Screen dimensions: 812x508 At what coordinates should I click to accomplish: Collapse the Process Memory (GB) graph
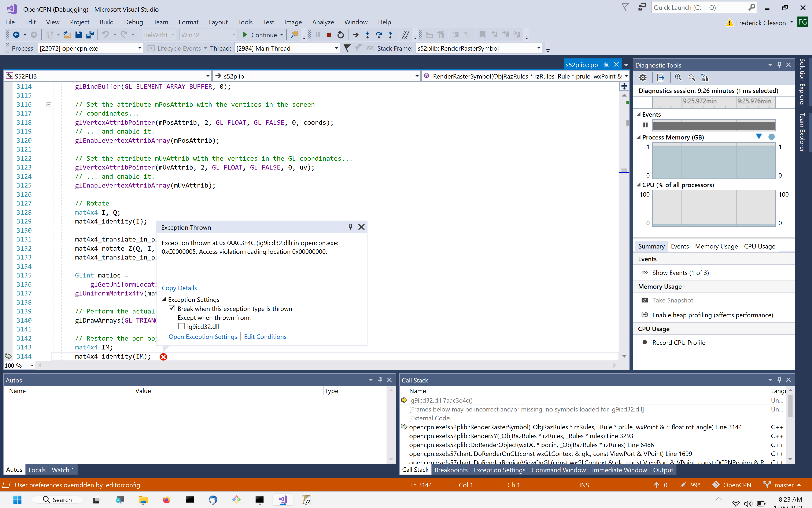[639, 137]
